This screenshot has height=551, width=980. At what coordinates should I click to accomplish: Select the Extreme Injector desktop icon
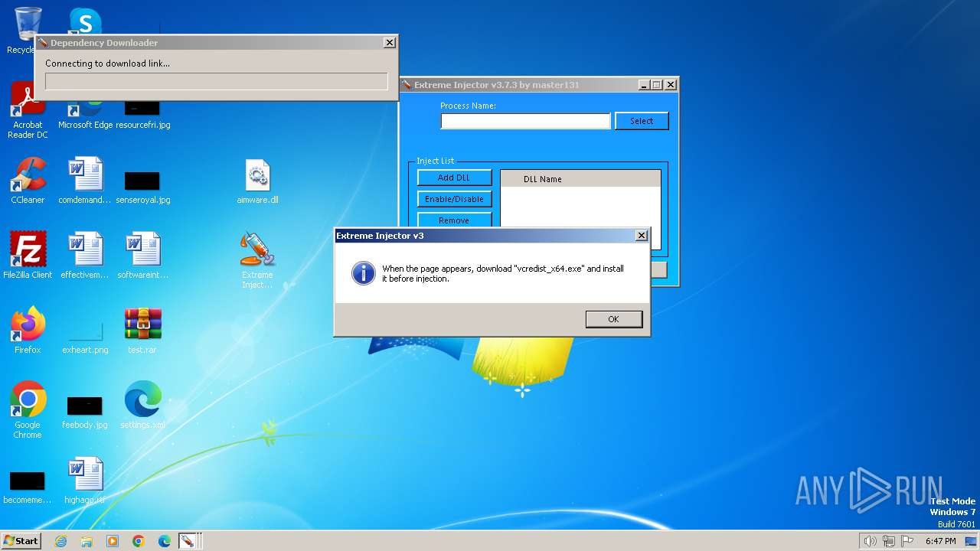[257, 260]
